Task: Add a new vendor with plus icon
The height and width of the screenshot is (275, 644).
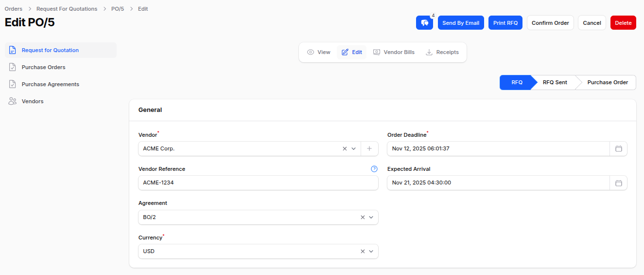Action: coord(369,148)
